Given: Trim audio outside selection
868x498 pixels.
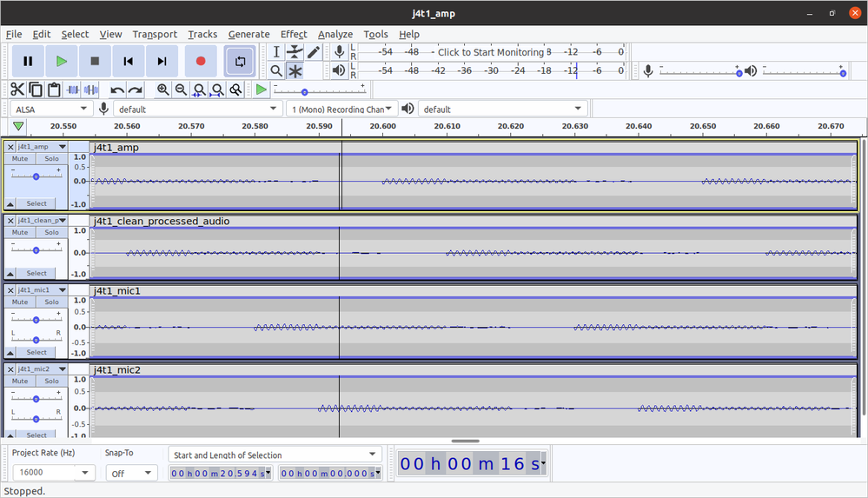Looking at the screenshot, I should [x=72, y=90].
